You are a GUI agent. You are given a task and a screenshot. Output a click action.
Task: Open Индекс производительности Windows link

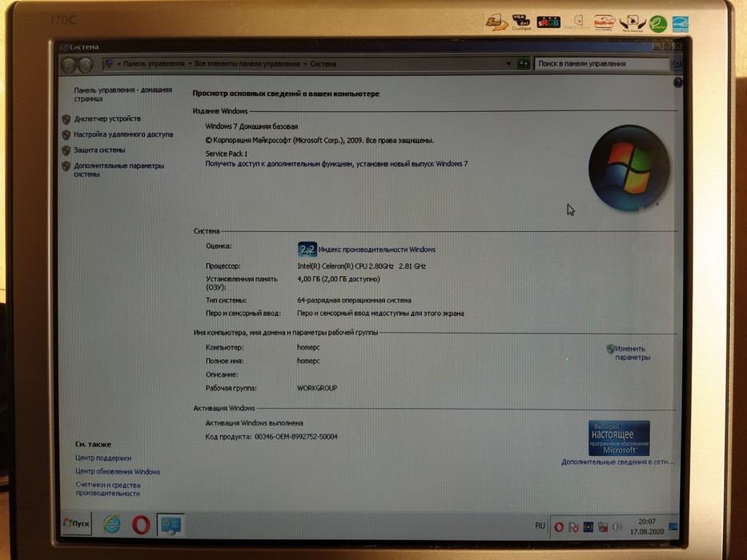click(377, 250)
